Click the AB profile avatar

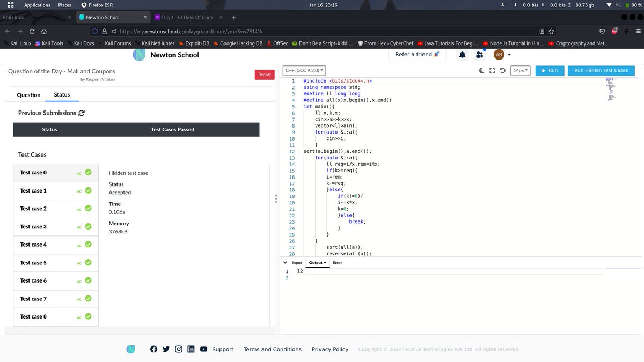[x=499, y=55]
